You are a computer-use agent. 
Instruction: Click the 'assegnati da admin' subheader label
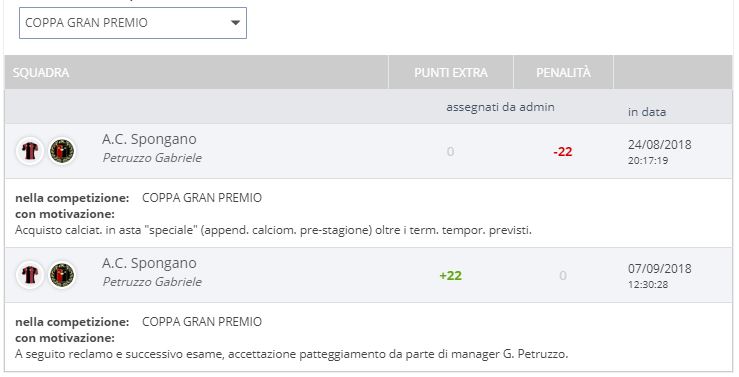point(500,107)
